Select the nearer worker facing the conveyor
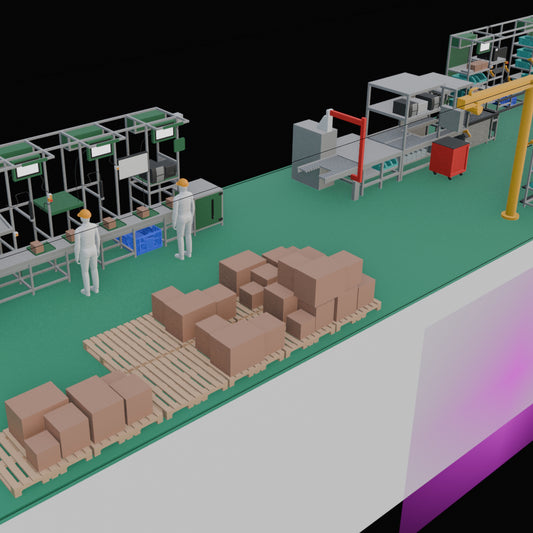533x533 pixels. [x=87, y=252]
